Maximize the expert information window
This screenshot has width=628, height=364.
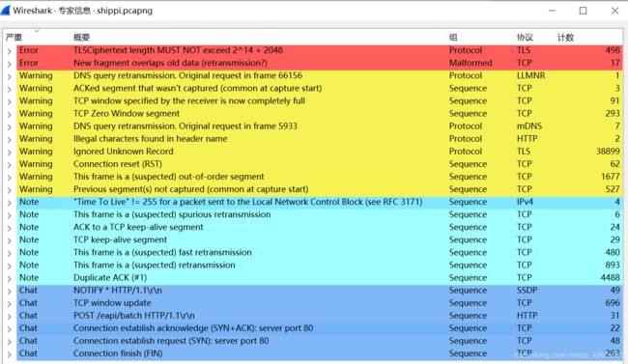tap(584, 11)
